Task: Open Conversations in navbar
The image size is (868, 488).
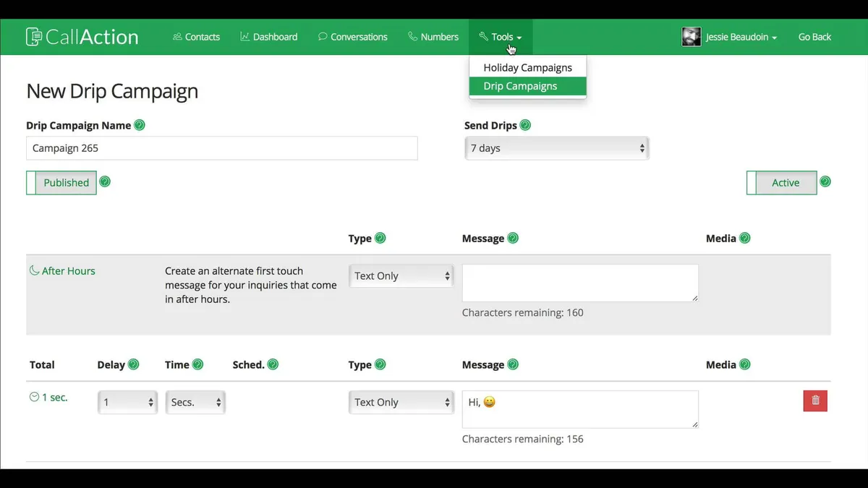Action: (352, 37)
